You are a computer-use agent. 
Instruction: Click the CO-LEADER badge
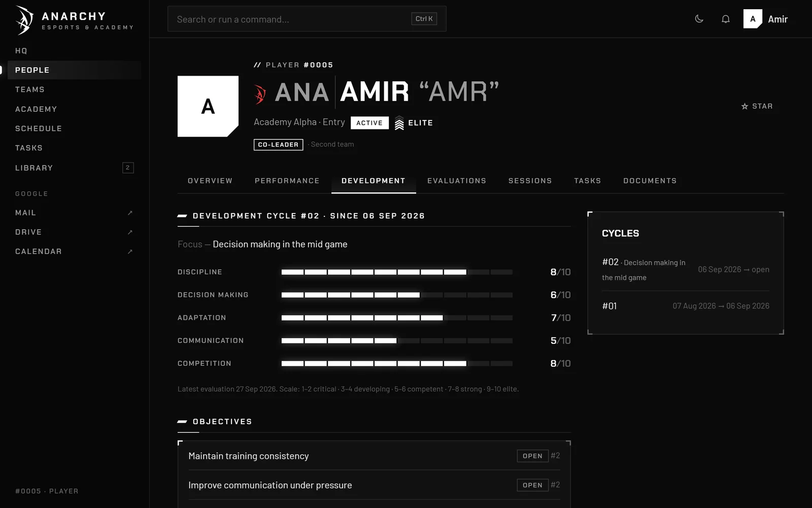[x=278, y=145]
